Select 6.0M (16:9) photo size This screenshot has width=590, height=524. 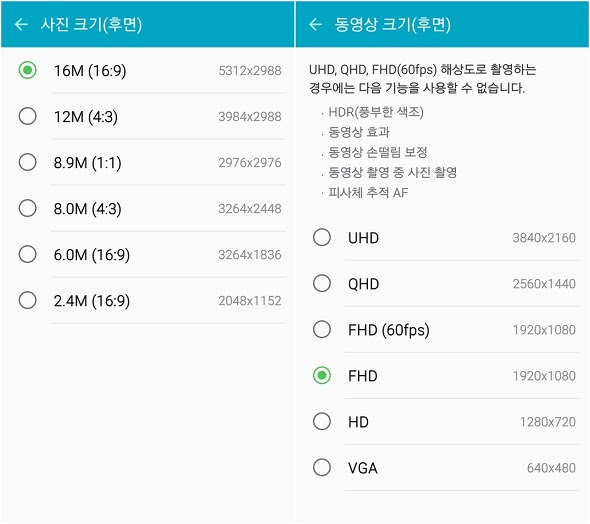27,254
